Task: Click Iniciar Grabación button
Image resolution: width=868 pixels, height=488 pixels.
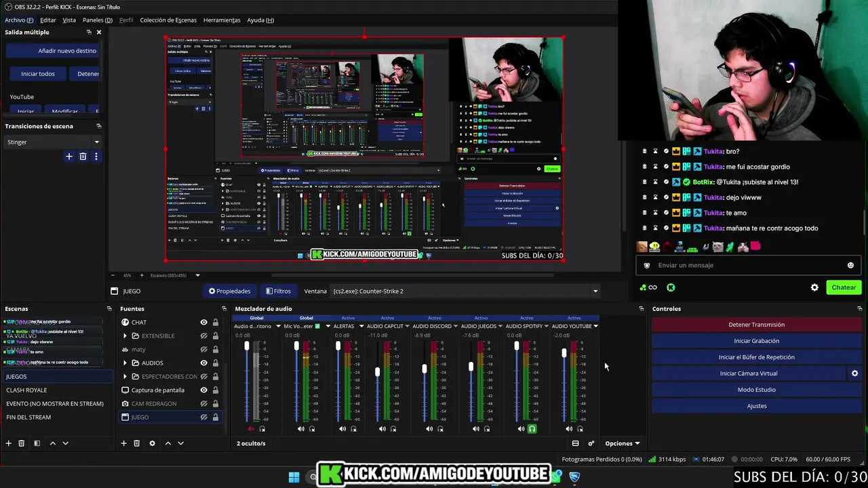Action: (756, 341)
